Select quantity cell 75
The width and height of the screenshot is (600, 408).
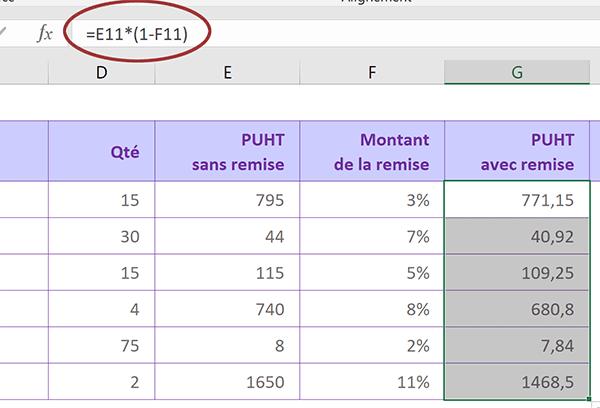pos(102,345)
